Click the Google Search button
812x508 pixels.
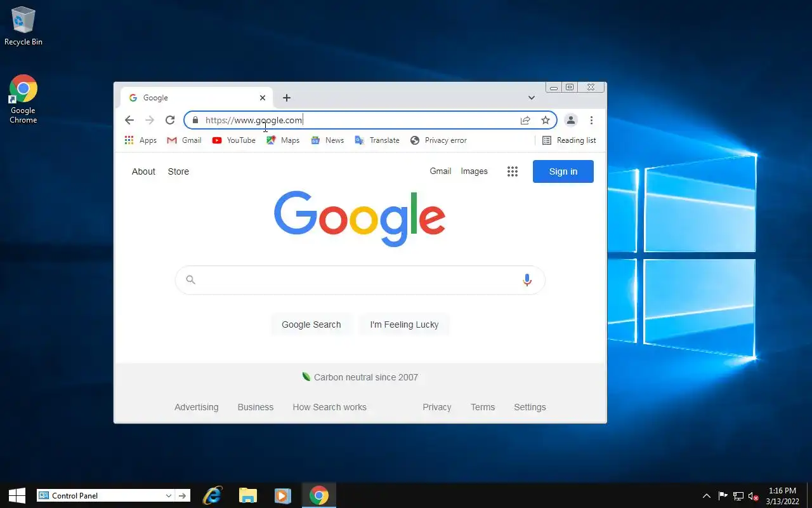[311, 324]
